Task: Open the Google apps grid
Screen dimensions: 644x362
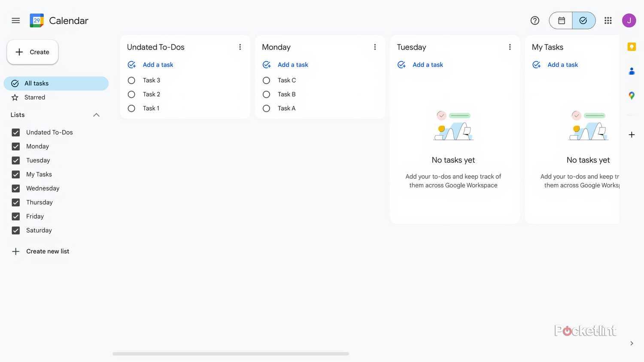Action: [x=608, y=21]
